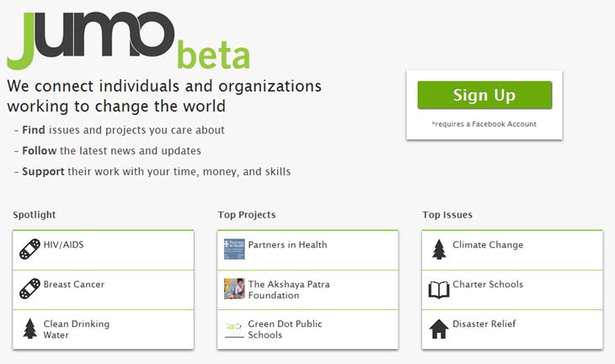Image resolution: width=615 pixels, height=364 pixels.
Task: Open the Partners in Health thumbnail image
Action: click(234, 249)
